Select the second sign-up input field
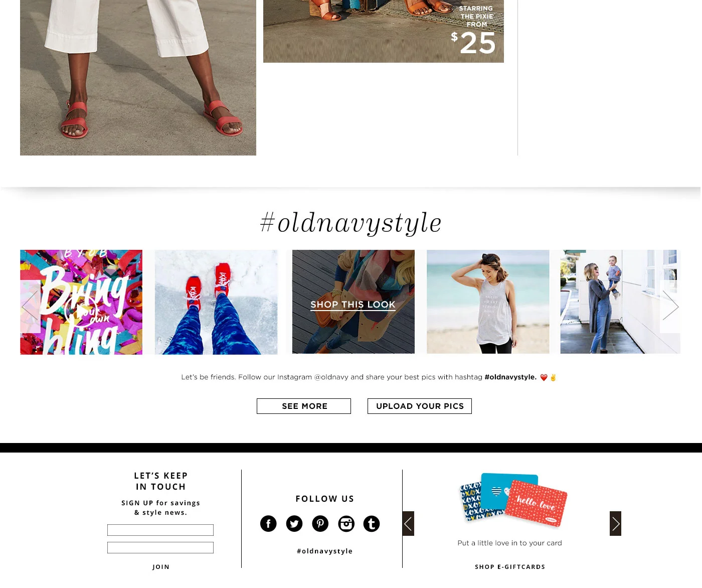The width and height of the screenshot is (702, 588). 160,548
